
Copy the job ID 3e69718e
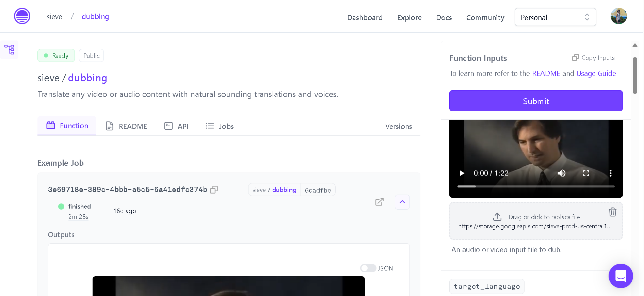point(214,190)
